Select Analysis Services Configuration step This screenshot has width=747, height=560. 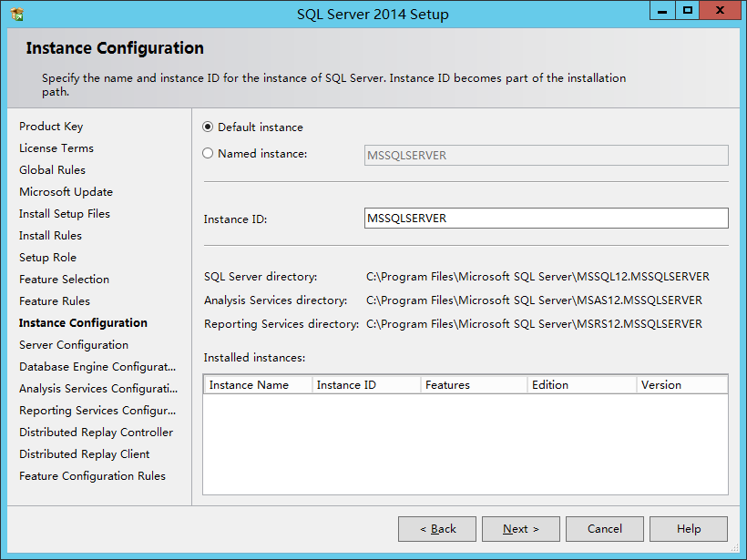tap(98, 389)
